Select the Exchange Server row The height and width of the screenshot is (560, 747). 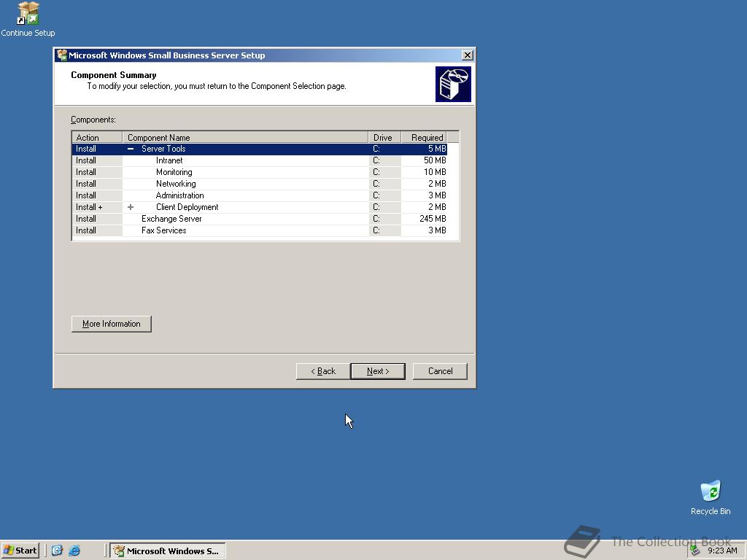click(x=260, y=219)
